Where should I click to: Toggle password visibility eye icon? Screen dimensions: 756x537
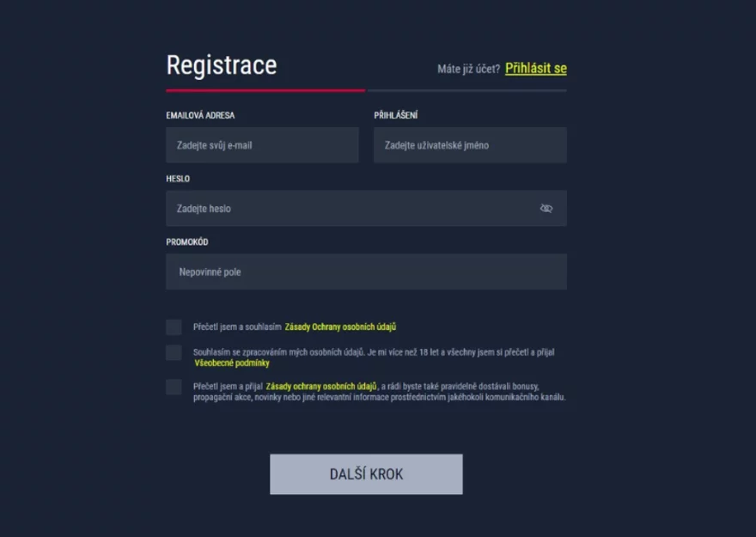click(x=546, y=209)
